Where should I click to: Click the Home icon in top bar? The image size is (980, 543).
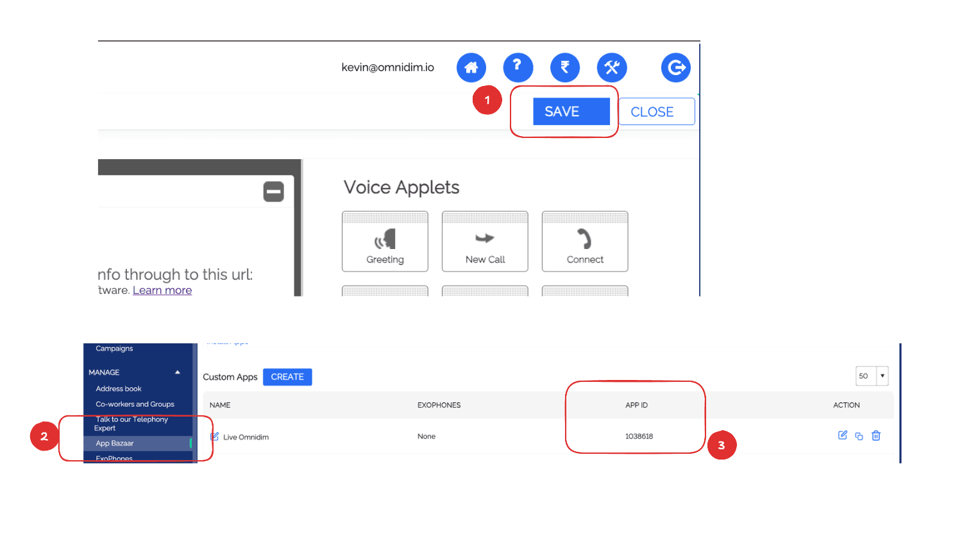coord(471,67)
